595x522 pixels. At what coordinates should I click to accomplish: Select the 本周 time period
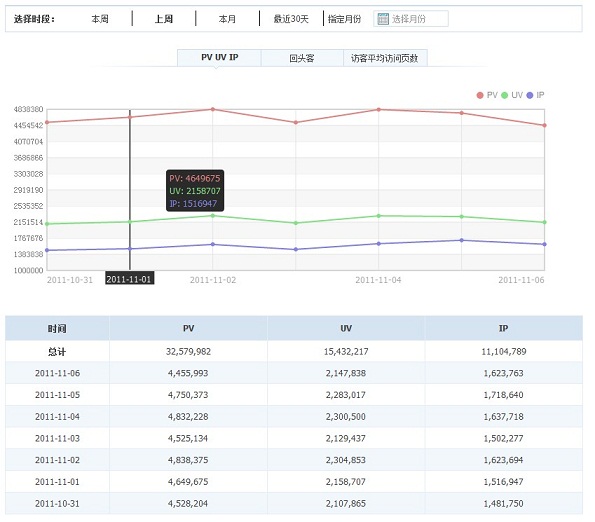pos(100,19)
